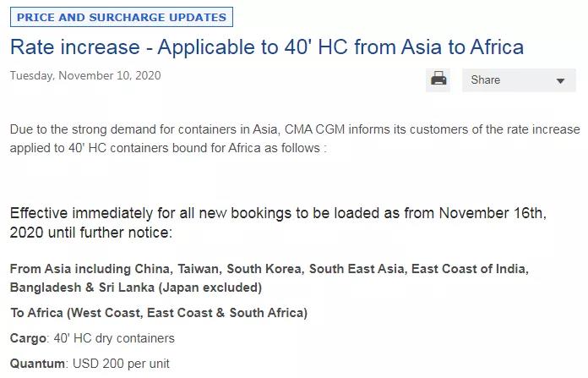The image size is (588, 378).
Task: Click the bold 'Quantum' label
Action: click(x=37, y=364)
